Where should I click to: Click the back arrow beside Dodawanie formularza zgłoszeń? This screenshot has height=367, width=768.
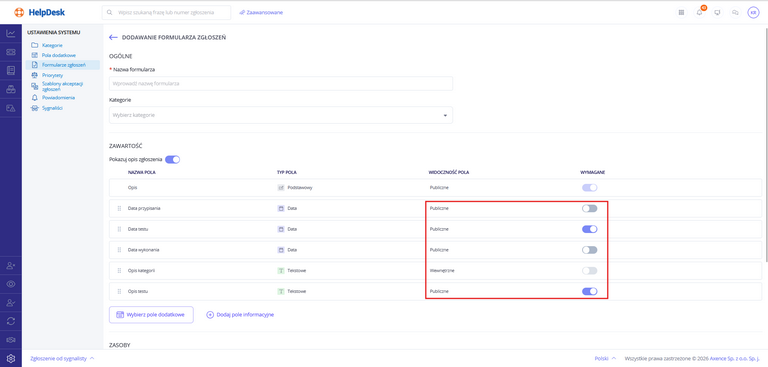click(x=113, y=37)
